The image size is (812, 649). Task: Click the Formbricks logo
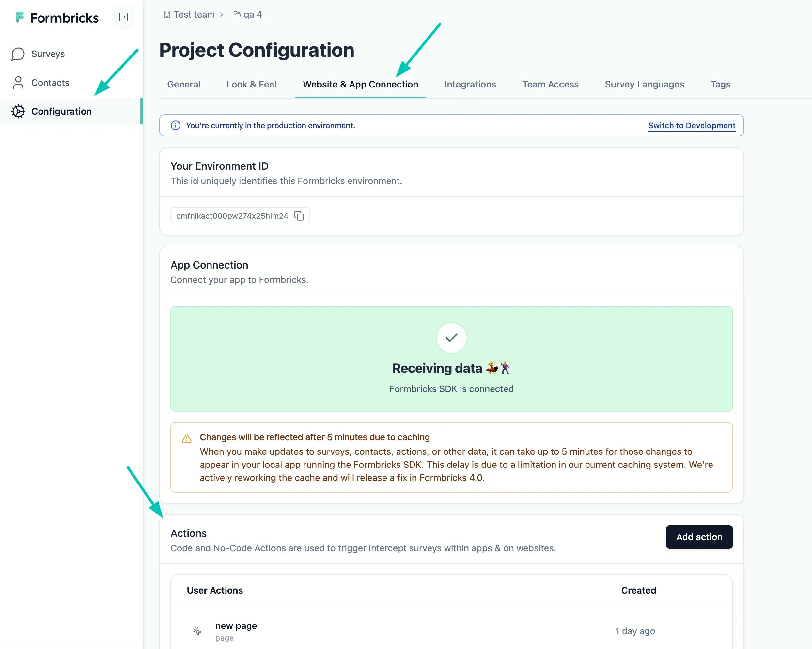click(57, 18)
